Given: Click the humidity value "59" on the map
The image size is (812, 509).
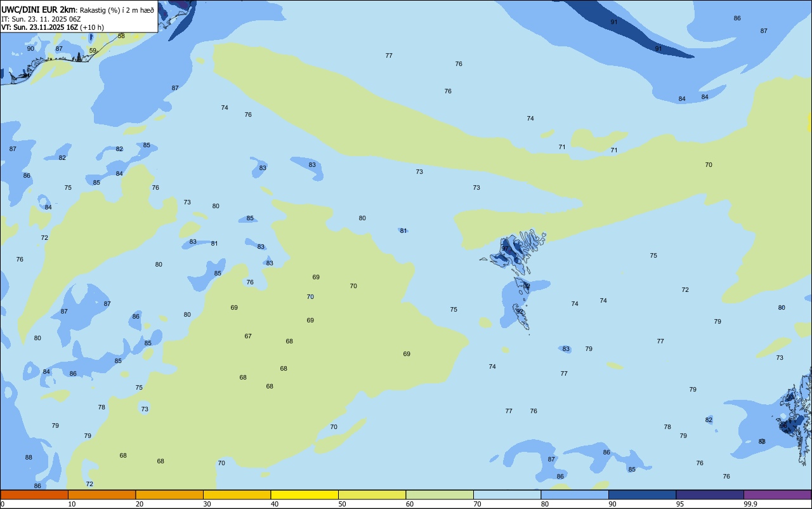Looking at the screenshot, I should click(93, 51).
